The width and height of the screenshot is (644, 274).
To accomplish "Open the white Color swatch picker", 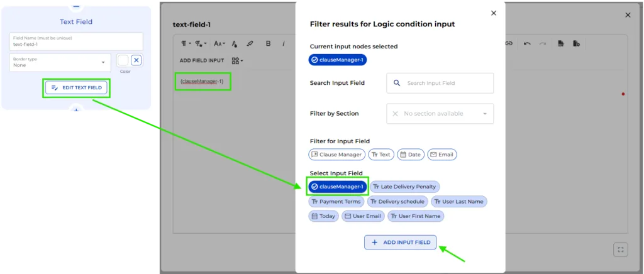I will click(123, 60).
